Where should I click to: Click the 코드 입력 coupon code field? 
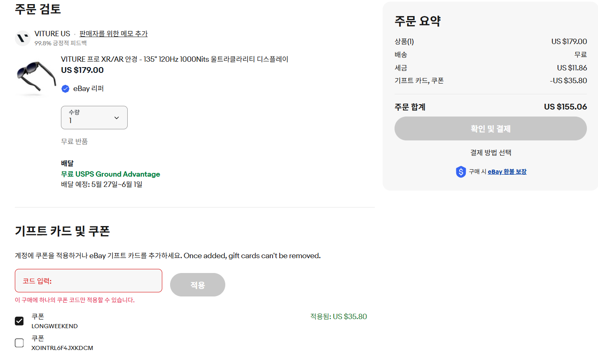pos(89,281)
